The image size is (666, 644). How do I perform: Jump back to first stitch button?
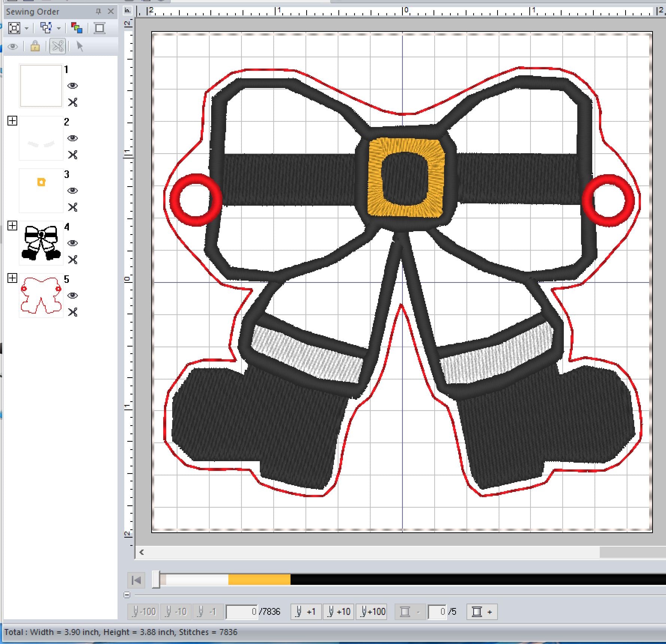pyautogui.click(x=136, y=580)
